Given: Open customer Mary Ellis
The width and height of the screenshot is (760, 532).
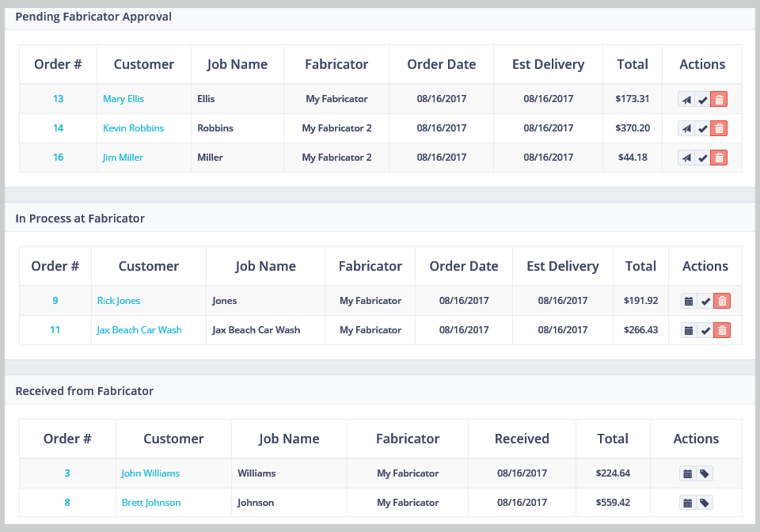Looking at the screenshot, I should pyautogui.click(x=123, y=99).
